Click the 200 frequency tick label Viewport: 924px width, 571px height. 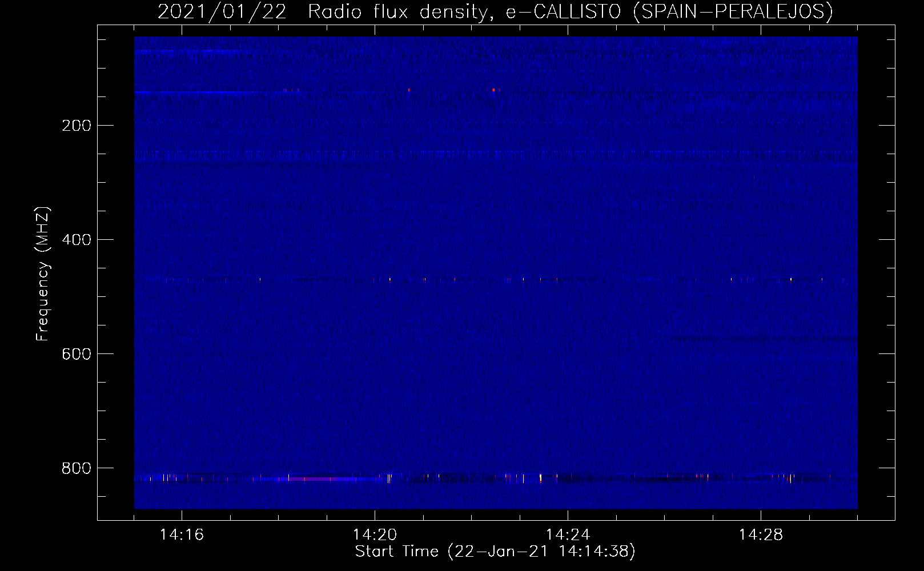click(77, 126)
